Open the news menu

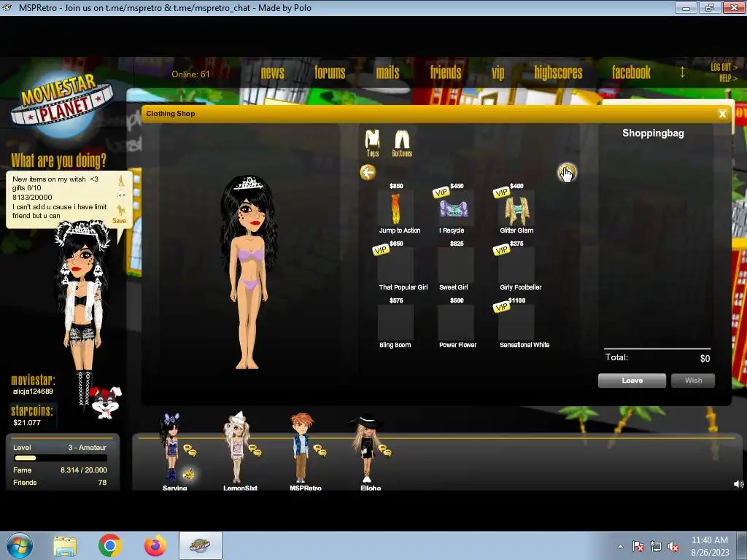[273, 72]
